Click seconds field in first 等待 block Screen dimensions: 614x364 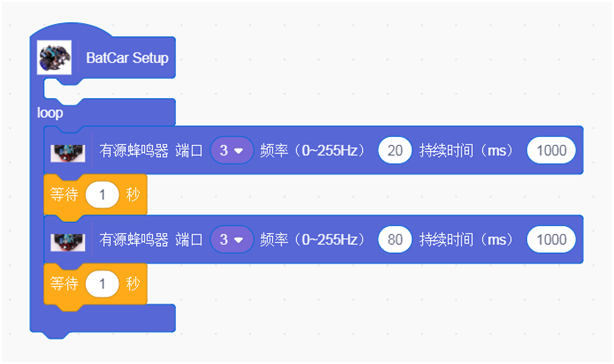[102, 195]
